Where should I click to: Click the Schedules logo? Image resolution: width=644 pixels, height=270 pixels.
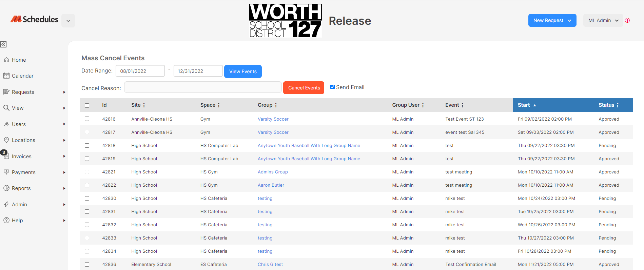point(34,19)
